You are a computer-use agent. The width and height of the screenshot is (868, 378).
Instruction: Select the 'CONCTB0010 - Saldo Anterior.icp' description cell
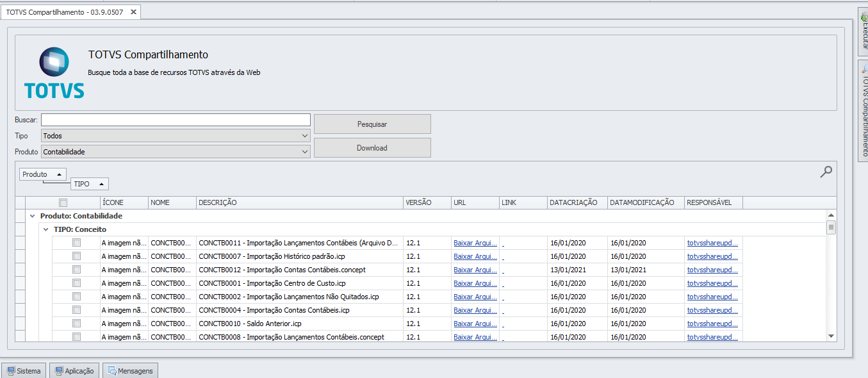[300, 324]
